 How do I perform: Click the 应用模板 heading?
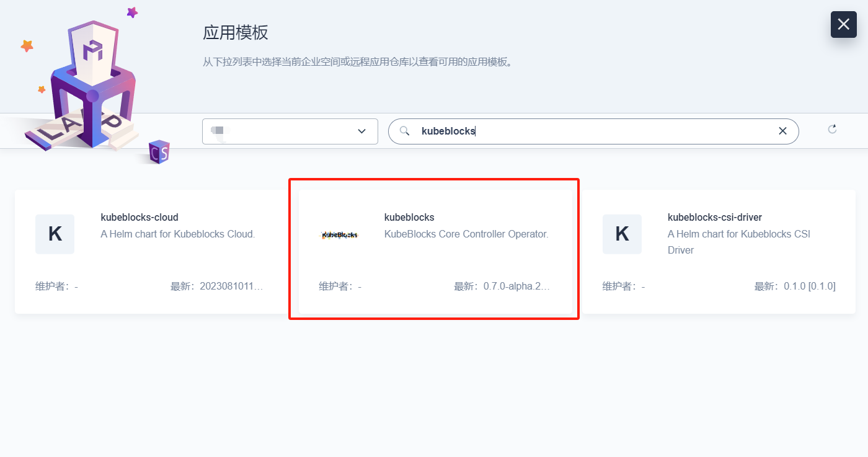(236, 33)
